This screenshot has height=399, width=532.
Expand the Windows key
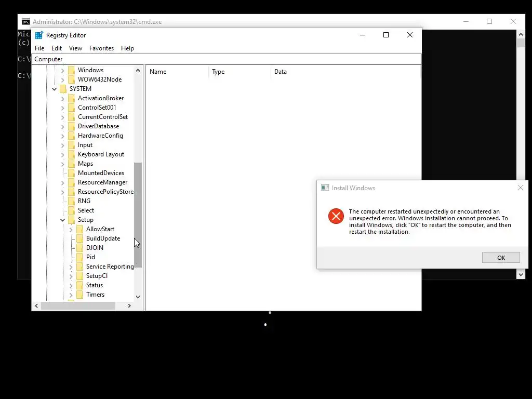(x=62, y=70)
